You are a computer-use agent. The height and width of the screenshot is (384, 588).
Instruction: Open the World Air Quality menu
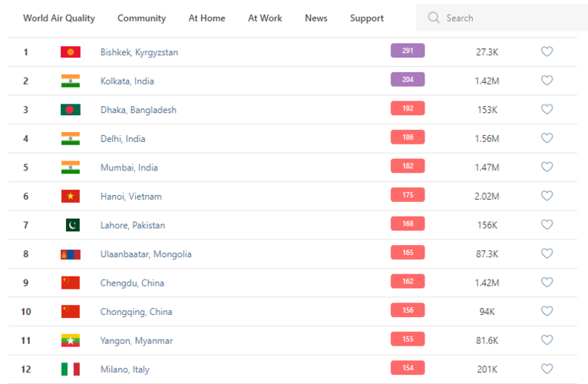pos(59,18)
